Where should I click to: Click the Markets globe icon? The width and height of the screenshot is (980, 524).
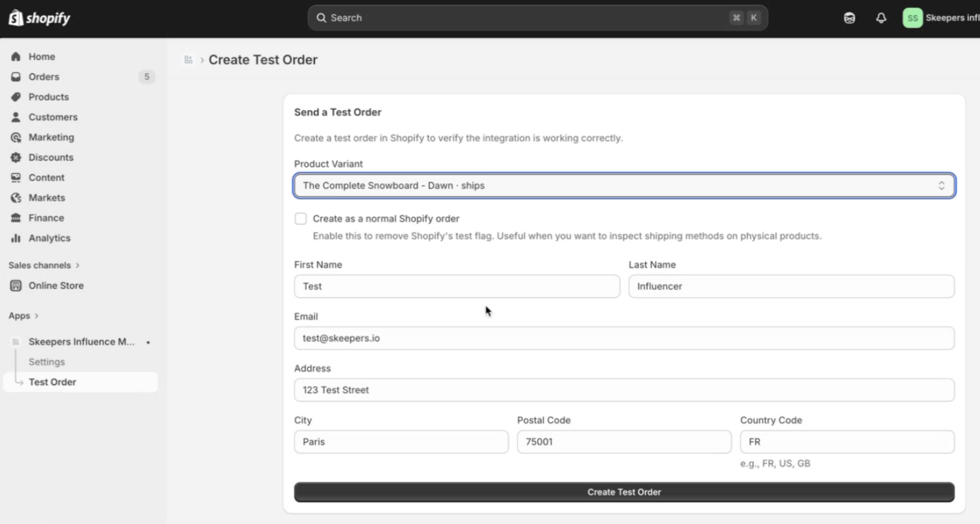click(x=16, y=197)
